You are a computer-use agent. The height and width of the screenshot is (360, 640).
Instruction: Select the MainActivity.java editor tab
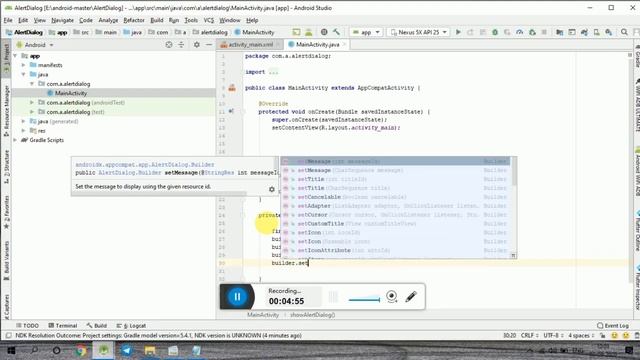click(x=317, y=44)
